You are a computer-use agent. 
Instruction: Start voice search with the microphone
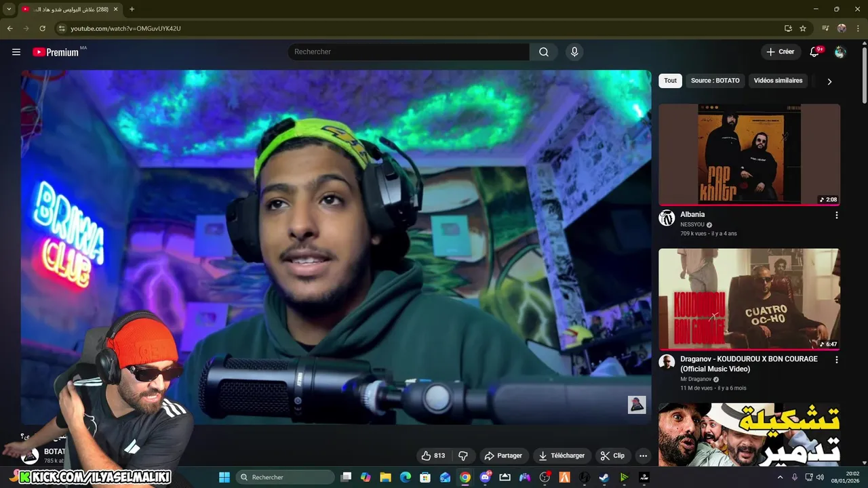(x=574, y=52)
